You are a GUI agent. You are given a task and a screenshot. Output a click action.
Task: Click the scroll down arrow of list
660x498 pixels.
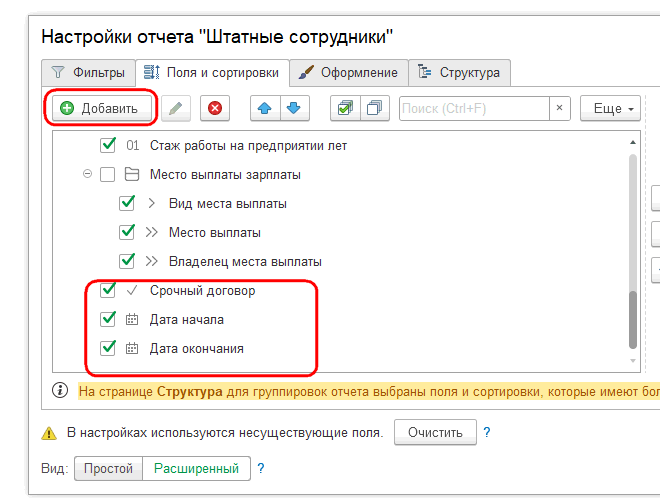tap(633, 361)
